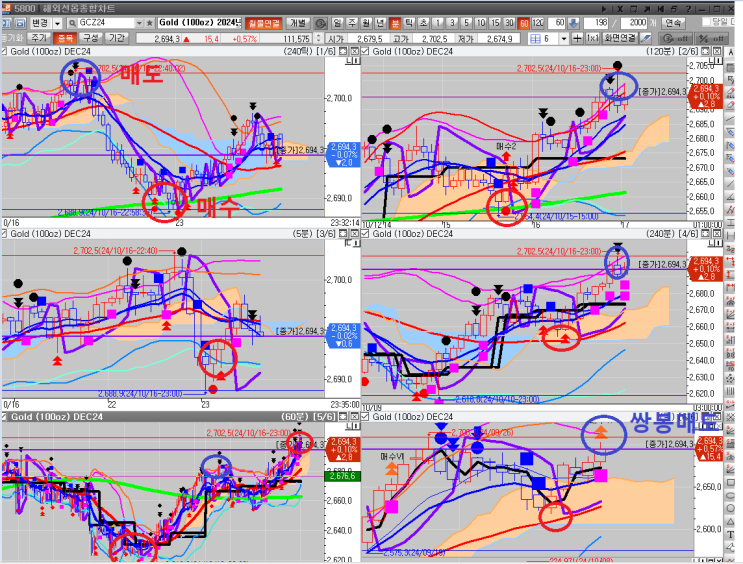Select the zigzag line tool in sidebar

pos(731,209)
